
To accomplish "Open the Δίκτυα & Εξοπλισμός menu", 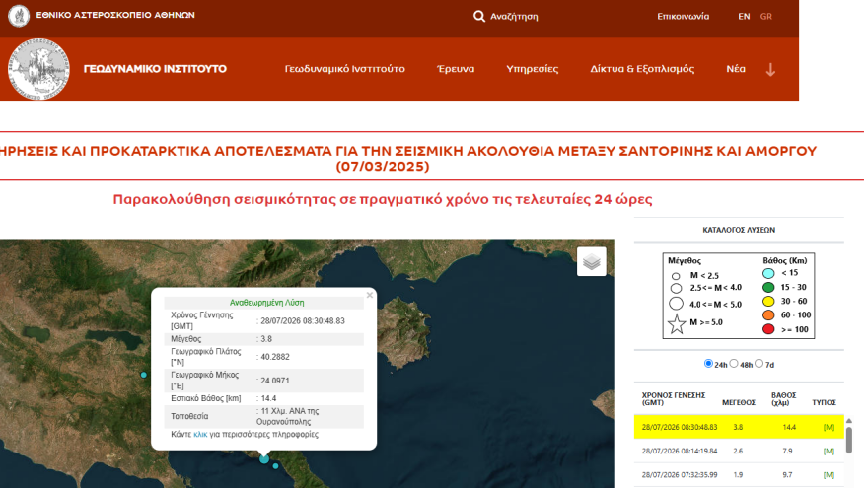I will pos(642,69).
